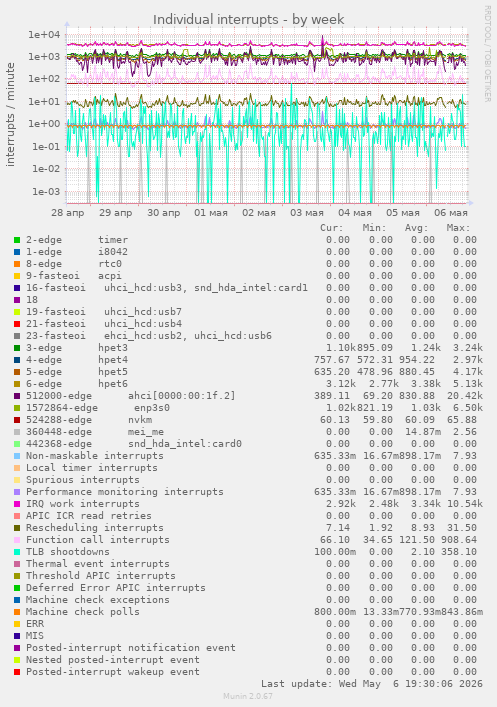Click the TLB shootdowns label
Image resolution: width=497 pixels, height=707 pixels.
(68, 552)
